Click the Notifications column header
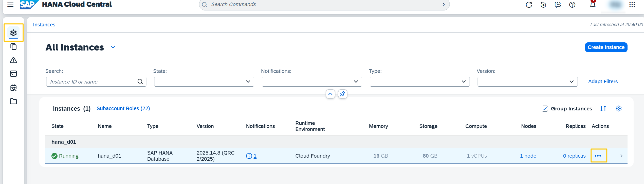Image resolution: width=644 pixels, height=184 pixels. (260, 126)
